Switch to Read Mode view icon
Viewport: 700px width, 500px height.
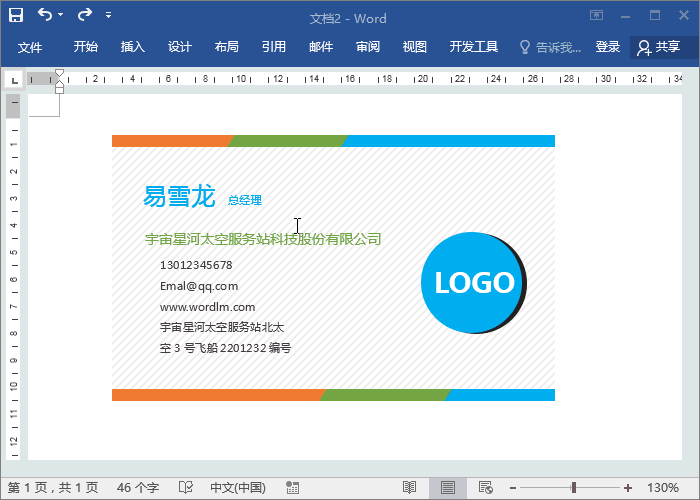409,488
